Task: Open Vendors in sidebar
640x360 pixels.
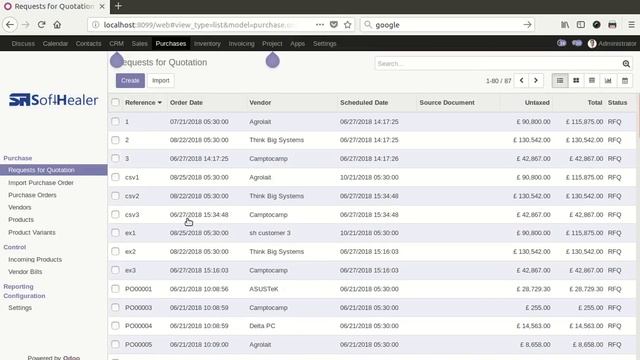Action: click(x=20, y=207)
